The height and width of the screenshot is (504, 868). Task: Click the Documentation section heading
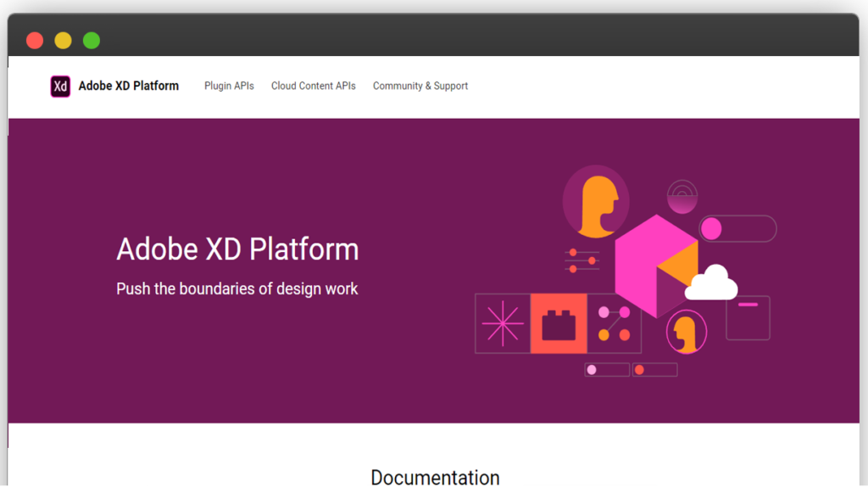435,478
